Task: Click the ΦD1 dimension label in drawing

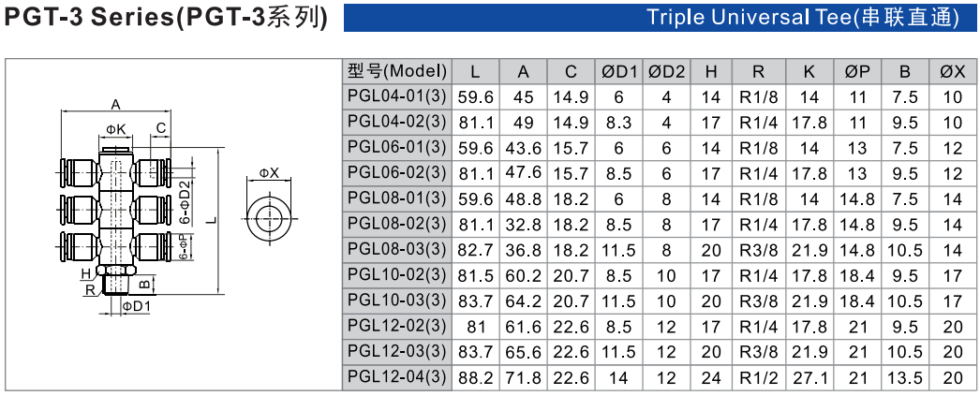Action: click(x=136, y=305)
